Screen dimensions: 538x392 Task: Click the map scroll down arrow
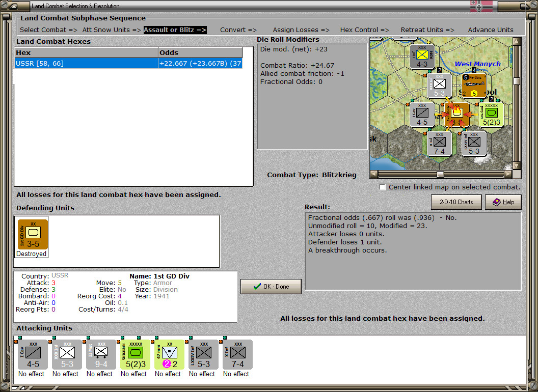[517, 166]
